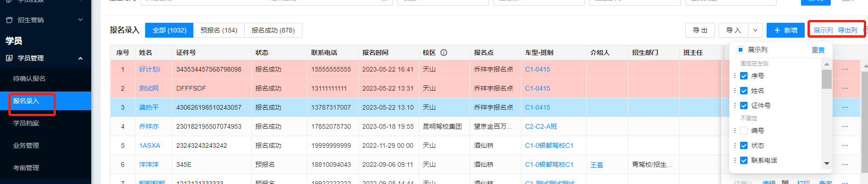This screenshot has height=184, width=868.
Task: Open the more-actions dots for row 4
Action: [x=845, y=126]
